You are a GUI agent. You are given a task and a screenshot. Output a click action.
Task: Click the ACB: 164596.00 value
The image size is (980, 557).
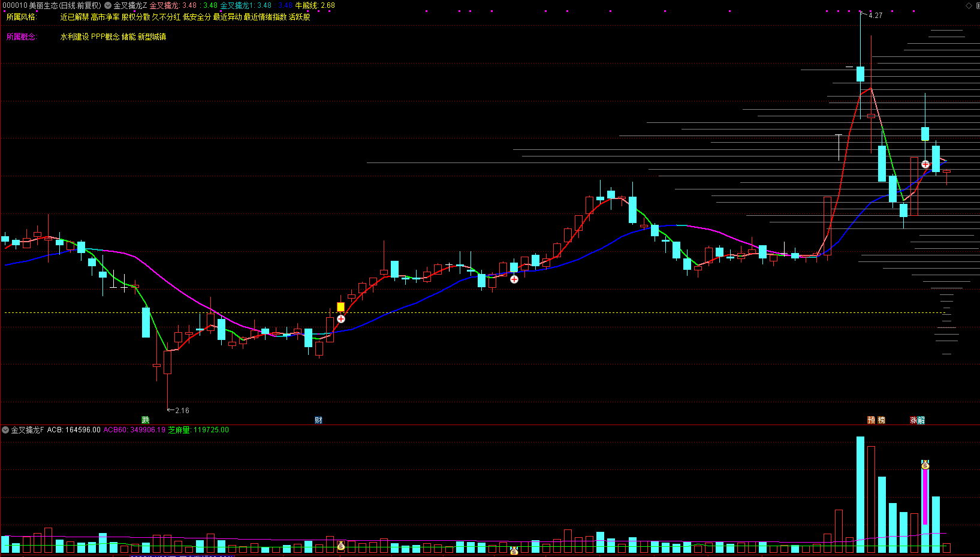tap(74, 430)
